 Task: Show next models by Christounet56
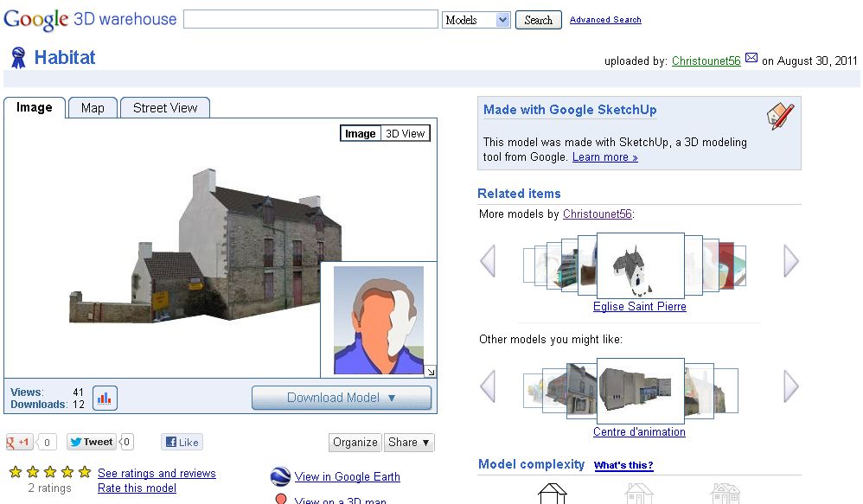coord(791,260)
